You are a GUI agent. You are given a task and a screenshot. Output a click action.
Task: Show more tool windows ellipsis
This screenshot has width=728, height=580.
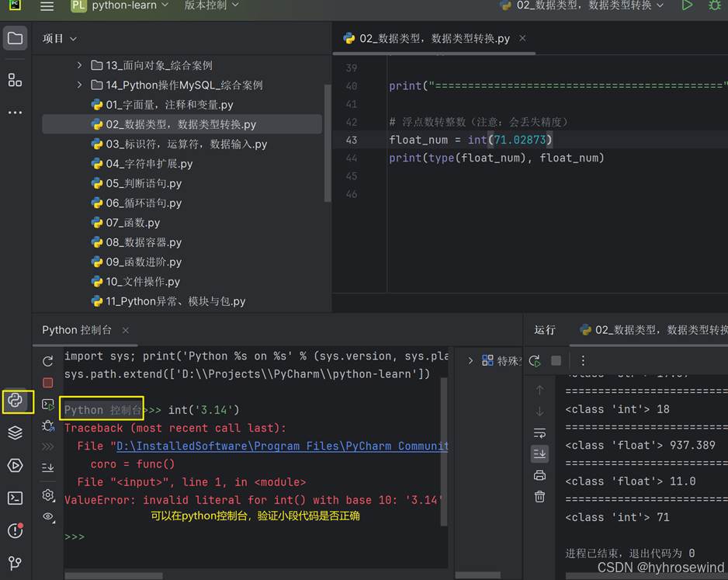click(x=15, y=113)
